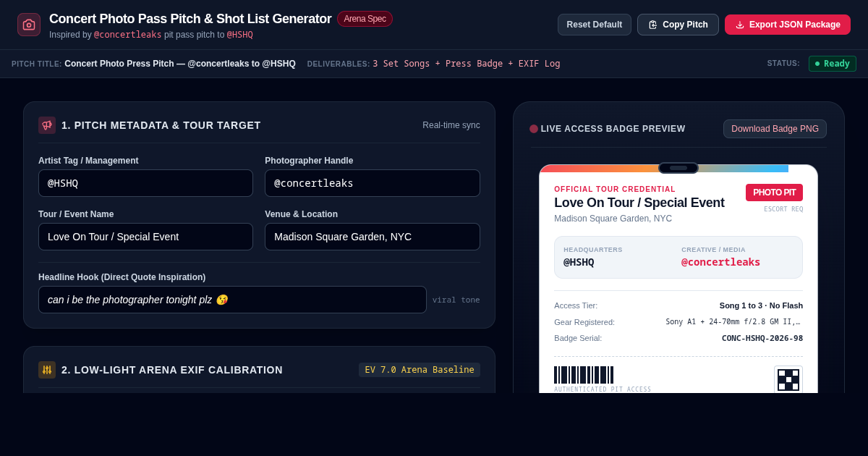Copy the pitch to clipboard

678,25
